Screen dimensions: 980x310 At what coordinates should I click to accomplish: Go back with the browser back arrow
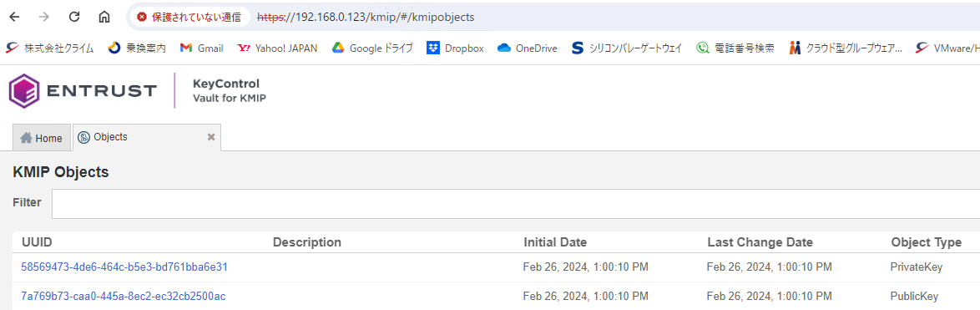(x=14, y=17)
